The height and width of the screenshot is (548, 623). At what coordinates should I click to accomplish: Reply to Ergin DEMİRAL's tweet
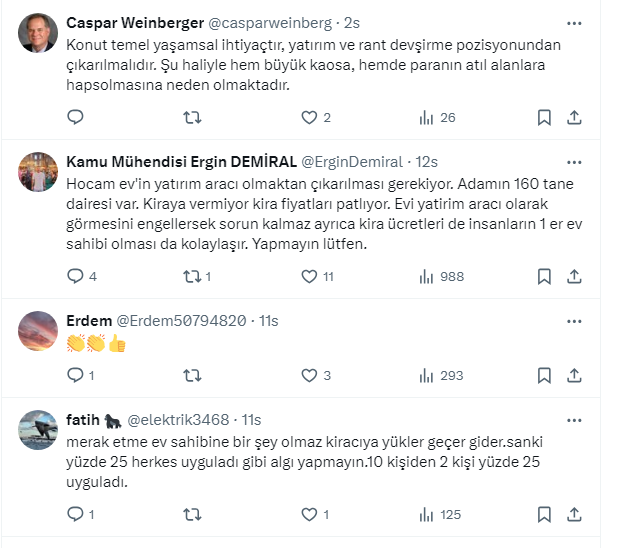(75, 276)
